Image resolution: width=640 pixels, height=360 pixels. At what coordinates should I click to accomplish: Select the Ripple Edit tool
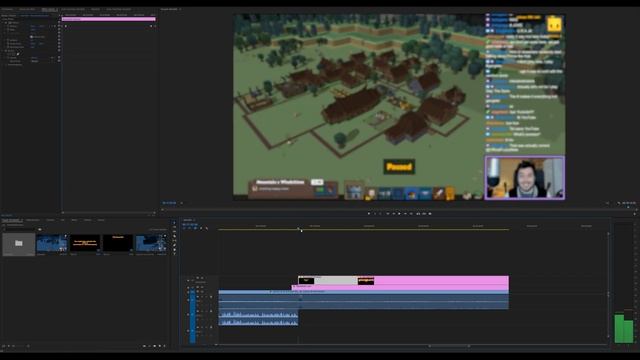coord(174,231)
